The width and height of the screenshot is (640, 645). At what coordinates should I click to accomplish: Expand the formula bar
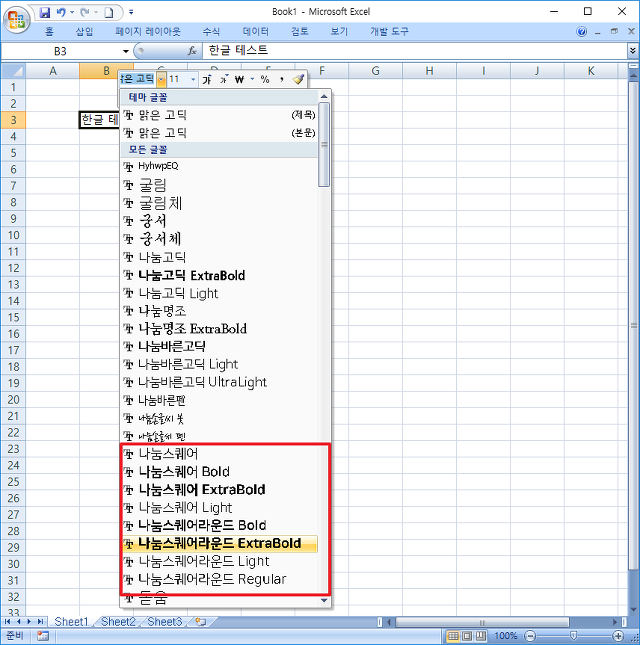pyautogui.click(x=633, y=51)
